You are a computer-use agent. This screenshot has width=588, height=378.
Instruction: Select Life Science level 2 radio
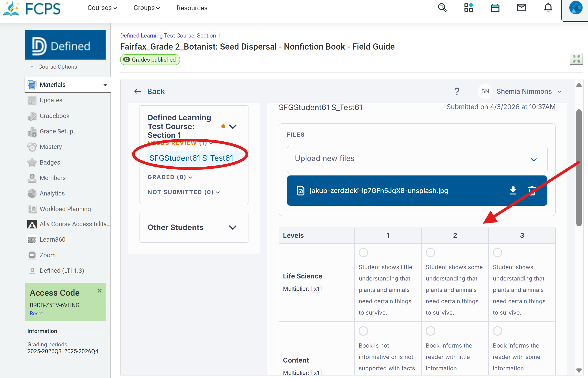[x=430, y=253]
